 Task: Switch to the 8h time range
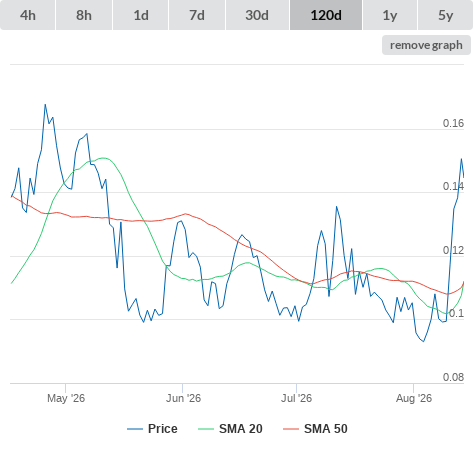[x=84, y=15]
